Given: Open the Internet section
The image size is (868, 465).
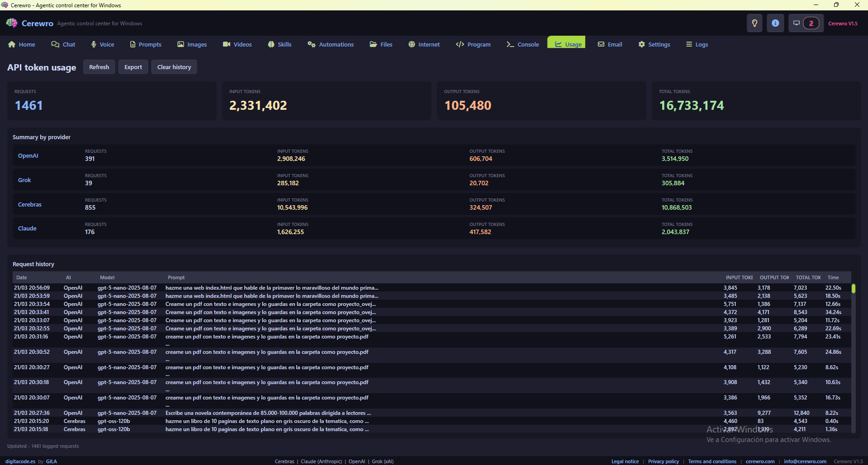Looking at the screenshot, I should tap(423, 44).
